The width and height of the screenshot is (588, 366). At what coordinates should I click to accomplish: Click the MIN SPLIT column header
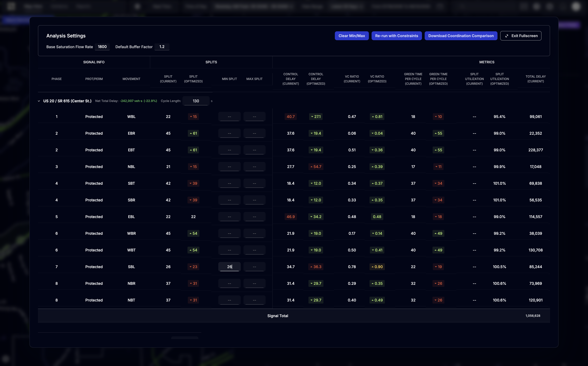pos(229,79)
